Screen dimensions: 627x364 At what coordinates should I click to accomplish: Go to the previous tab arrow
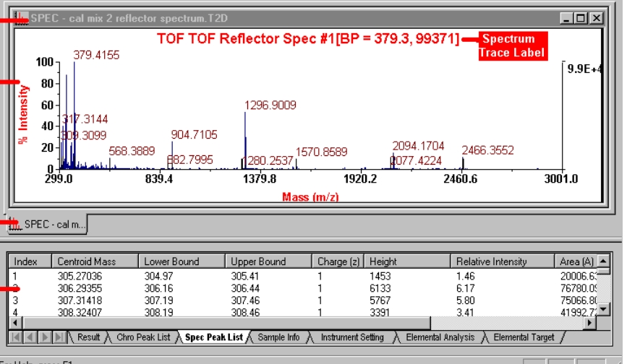click(30, 337)
